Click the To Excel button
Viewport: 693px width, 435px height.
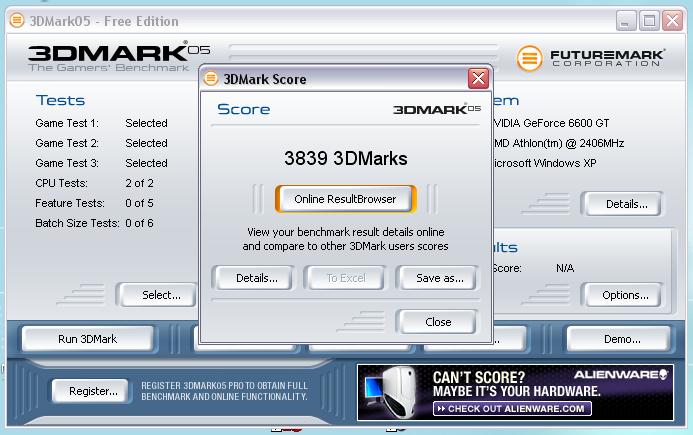pos(346,278)
